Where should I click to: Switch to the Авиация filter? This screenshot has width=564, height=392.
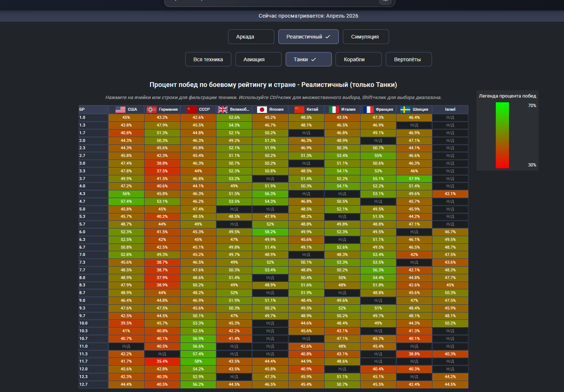[259, 59]
